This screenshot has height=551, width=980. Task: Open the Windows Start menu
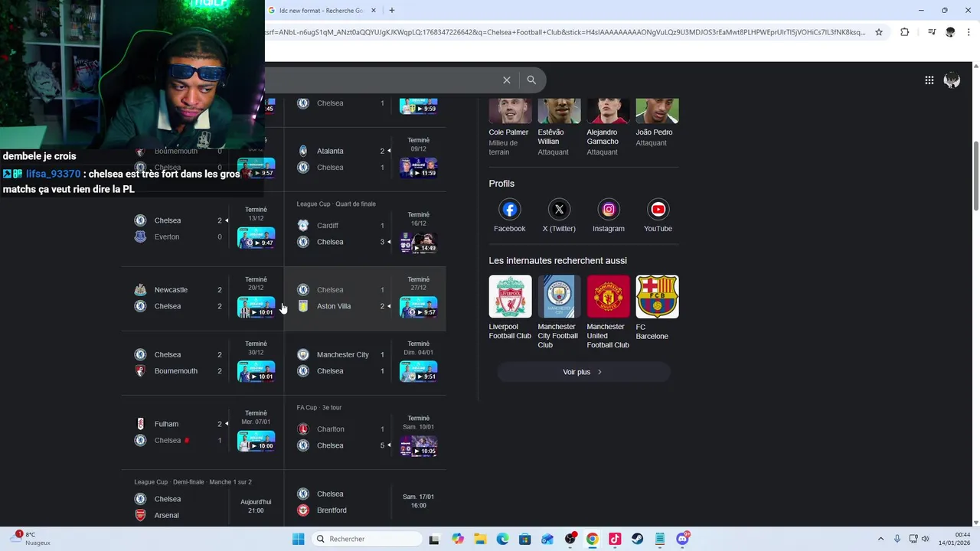pyautogui.click(x=298, y=539)
